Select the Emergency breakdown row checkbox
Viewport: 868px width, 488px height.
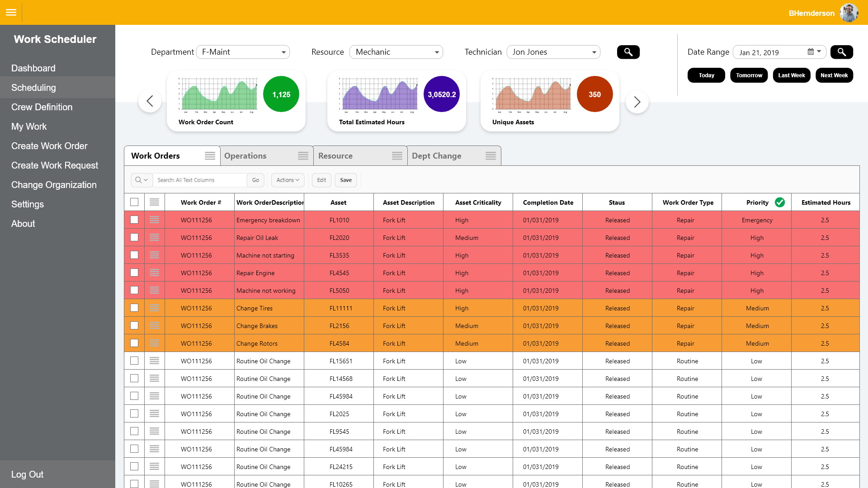coord(134,220)
